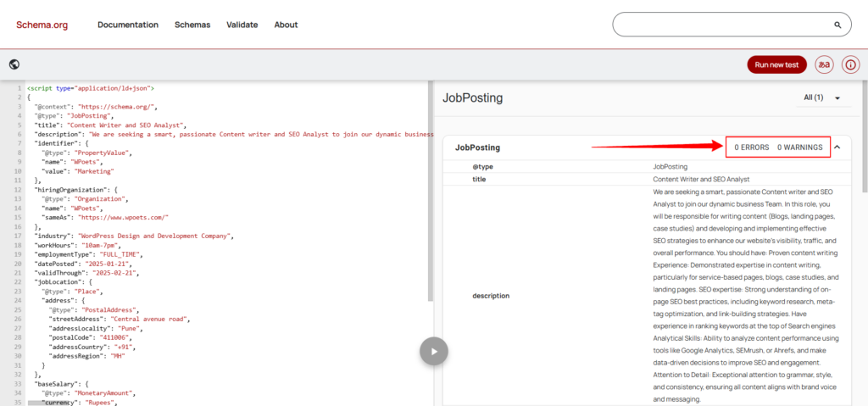Screen dimensions: 868x406
Task: Click the script tag on line 1
Action: click(x=91, y=88)
